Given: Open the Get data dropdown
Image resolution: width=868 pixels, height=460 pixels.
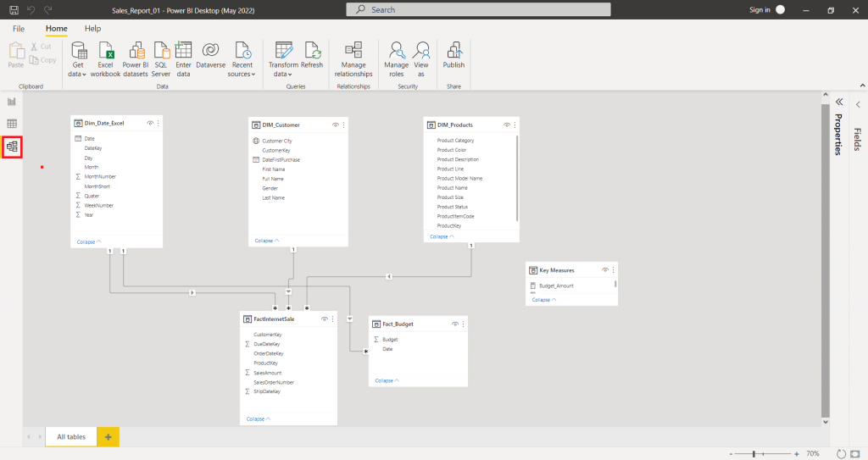Looking at the screenshot, I should (x=77, y=60).
